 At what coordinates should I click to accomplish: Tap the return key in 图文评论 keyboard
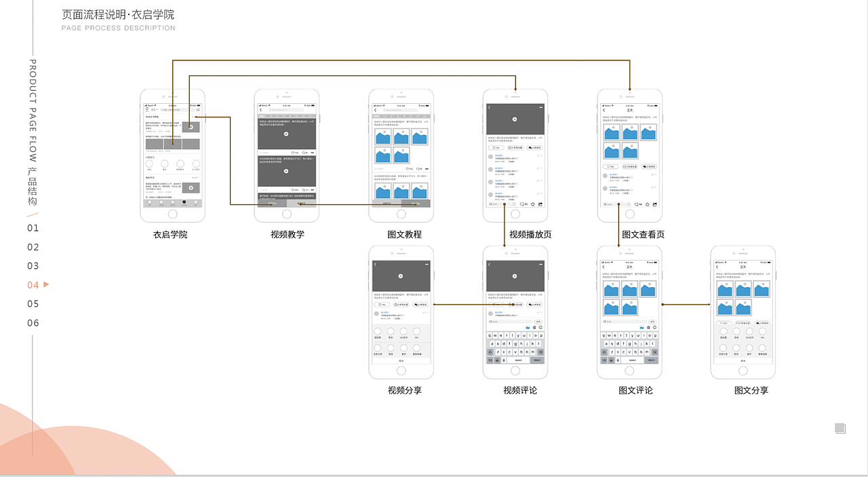(x=651, y=360)
